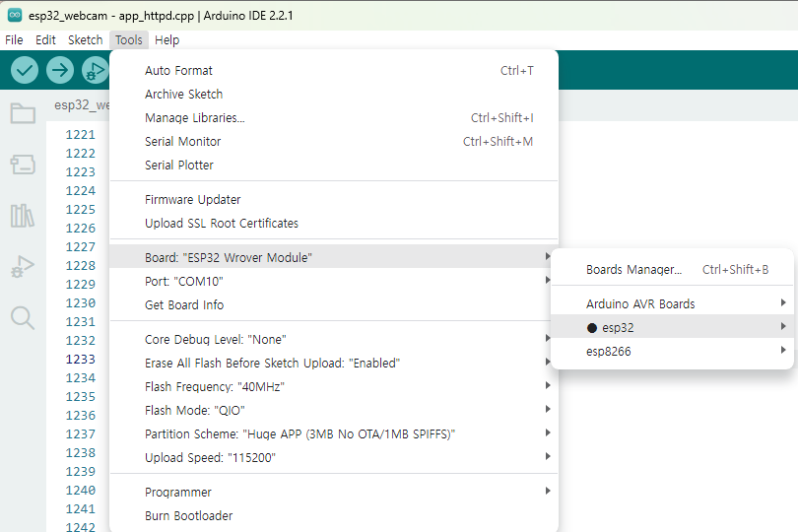Expand the esp8266 boards submenu
Viewport: 798px width, 532px height.
[672, 352]
